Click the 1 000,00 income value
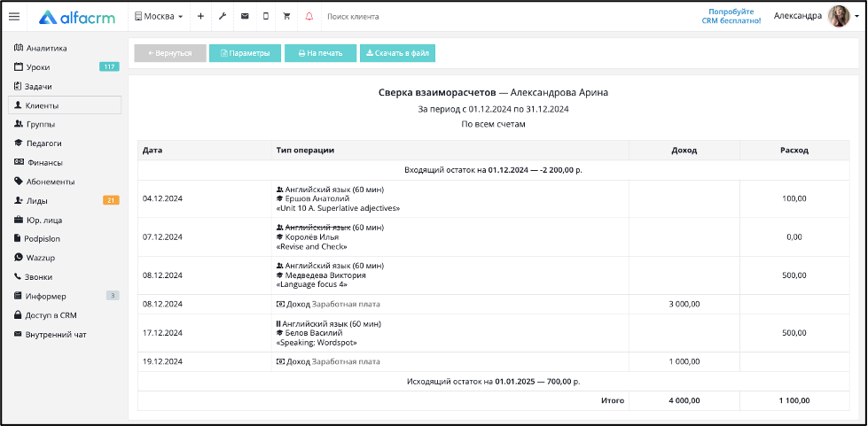The width and height of the screenshot is (868, 426). (684, 362)
